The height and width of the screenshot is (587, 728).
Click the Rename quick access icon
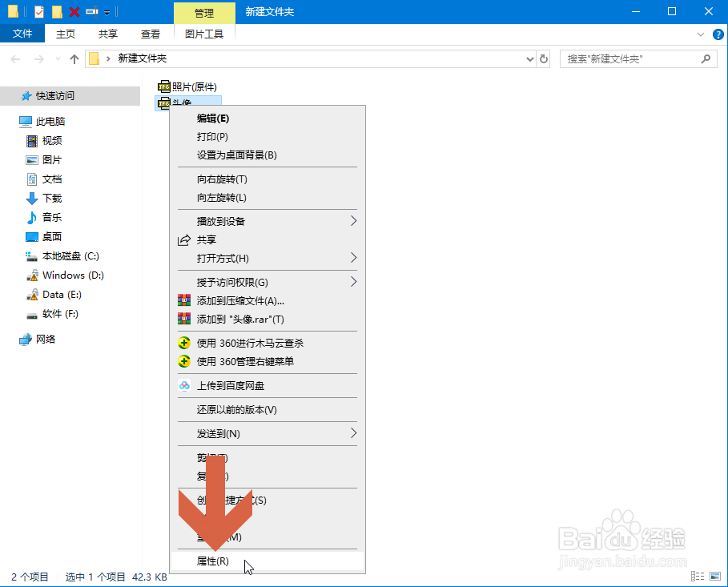[x=92, y=11]
